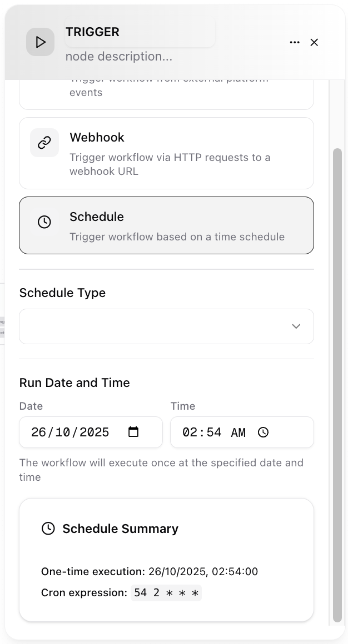The image size is (348, 644).
Task: Click the Schedule Summary clock icon
Action: 48,529
